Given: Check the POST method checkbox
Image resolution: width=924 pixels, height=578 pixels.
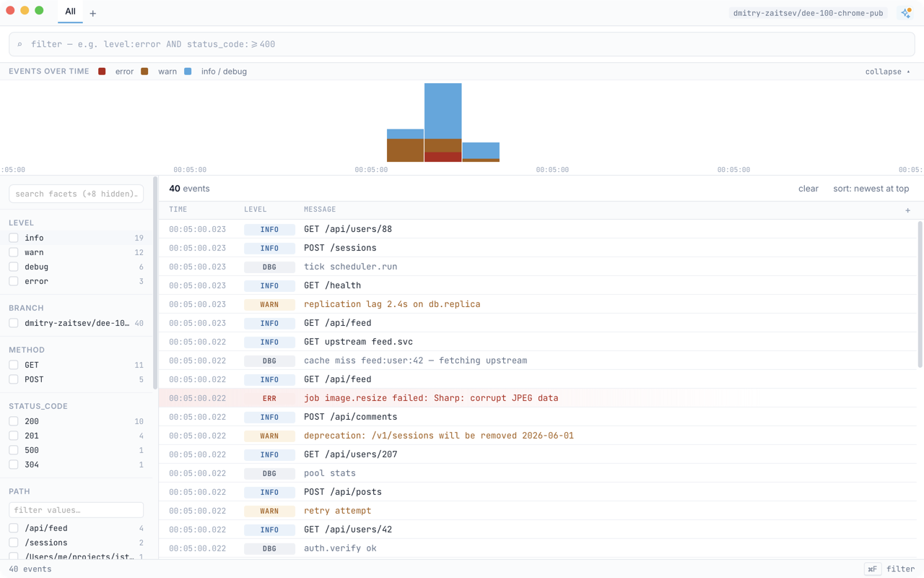Looking at the screenshot, I should tap(14, 379).
